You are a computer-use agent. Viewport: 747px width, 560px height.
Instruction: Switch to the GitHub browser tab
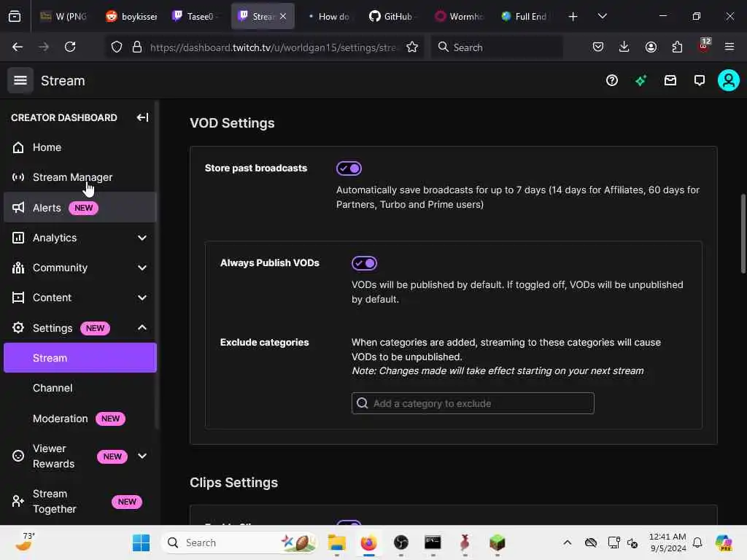coord(392,16)
